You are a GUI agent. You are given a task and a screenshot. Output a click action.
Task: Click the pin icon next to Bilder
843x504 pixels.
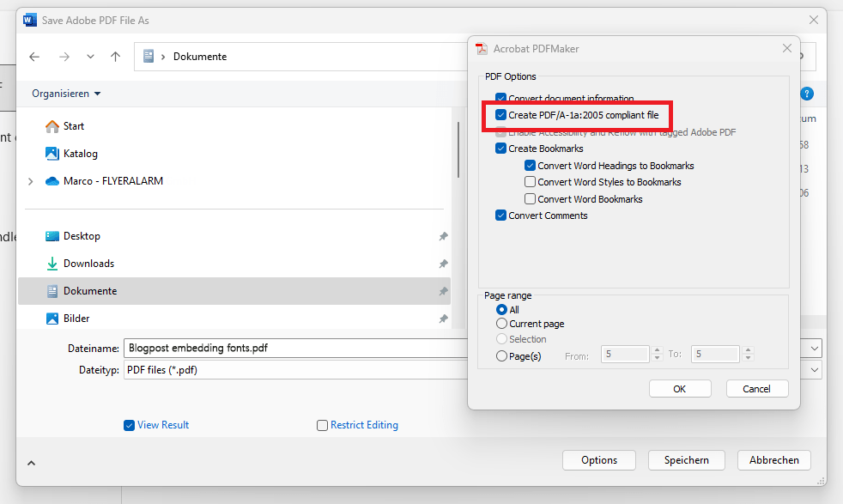tap(443, 319)
